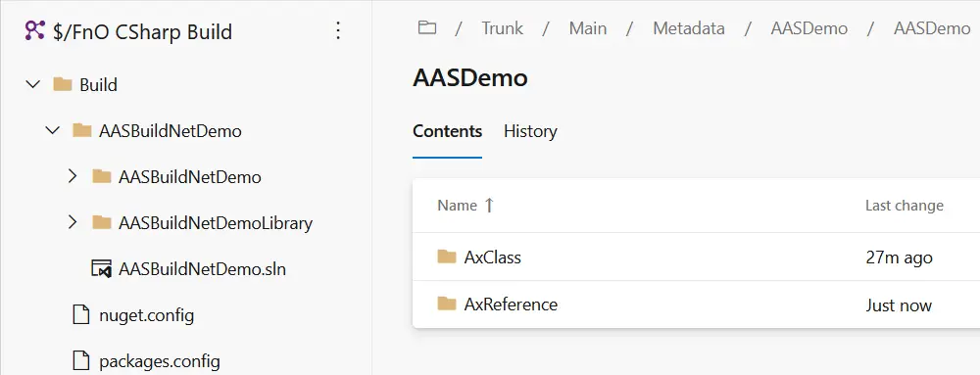The height and width of the screenshot is (375, 980).
Task: Click the AASDemo page heading
Action: [470, 78]
